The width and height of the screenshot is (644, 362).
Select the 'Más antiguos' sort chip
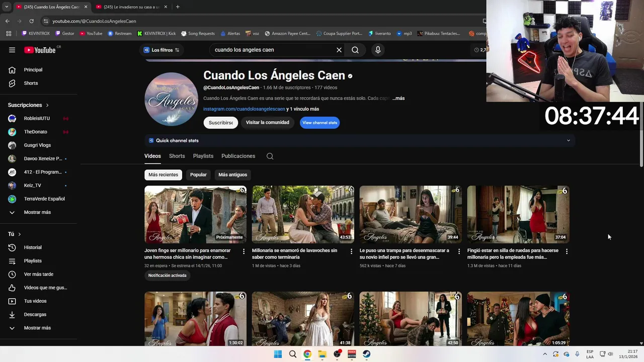pos(232,174)
